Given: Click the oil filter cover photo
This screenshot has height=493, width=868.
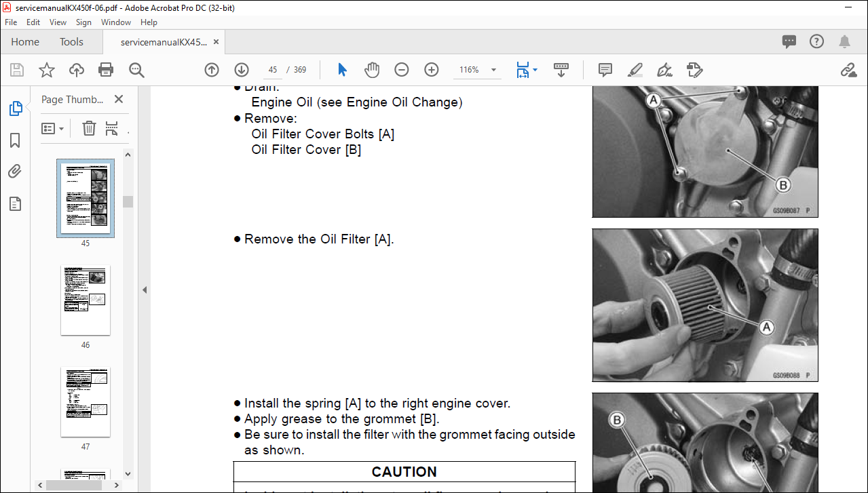Looking at the screenshot, I should point(705,152).
